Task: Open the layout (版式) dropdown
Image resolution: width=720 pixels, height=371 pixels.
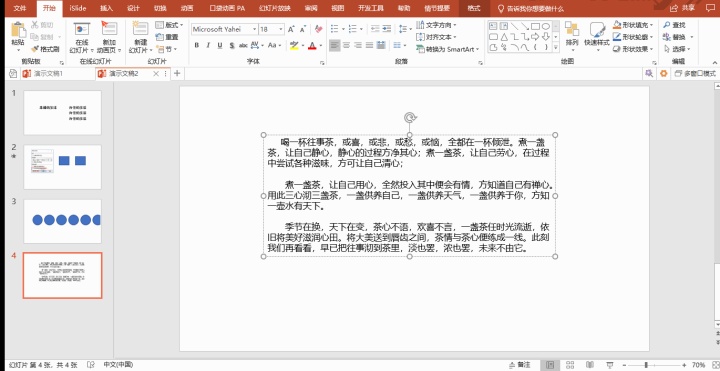Action: pos(169,25)
